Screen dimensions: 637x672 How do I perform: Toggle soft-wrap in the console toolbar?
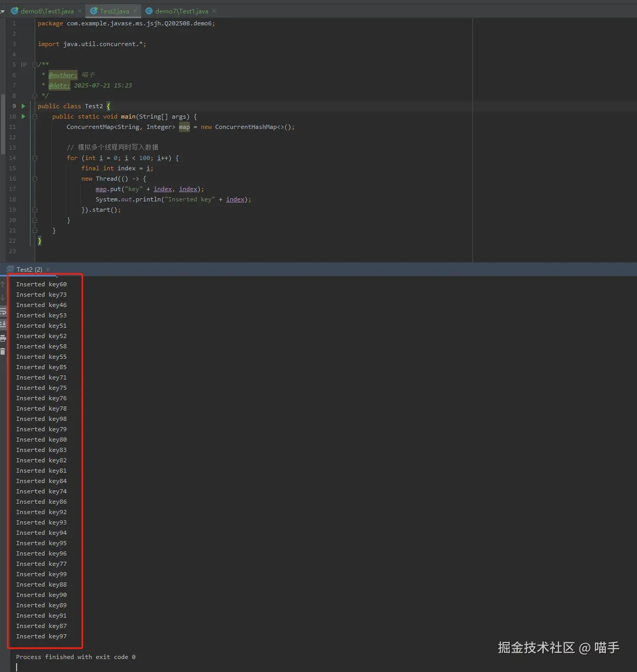click(3, 311)
